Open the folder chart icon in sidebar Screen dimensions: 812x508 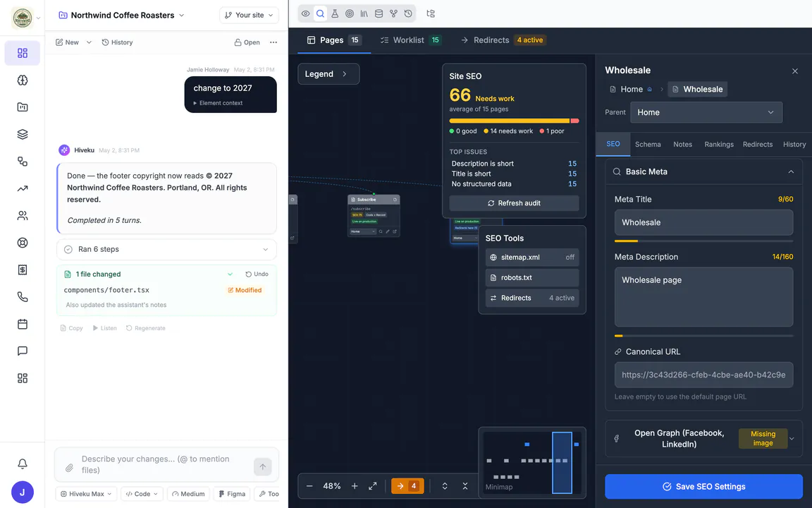[23, 107]
